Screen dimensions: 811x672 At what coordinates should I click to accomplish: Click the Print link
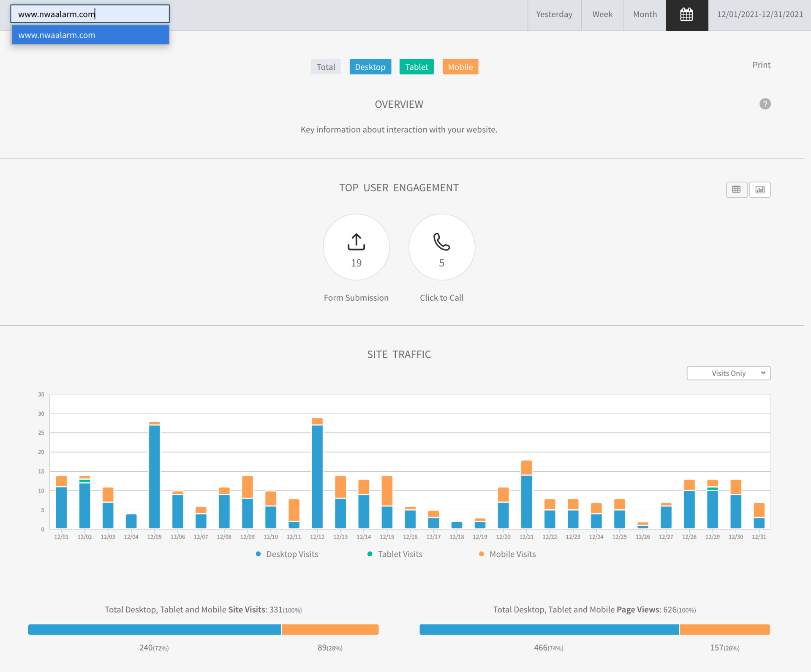click(761, 65)
